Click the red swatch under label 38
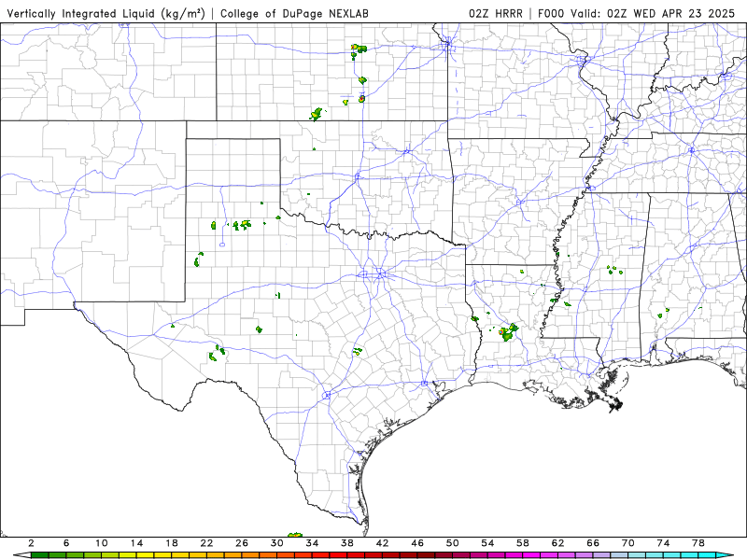Image resolution: width=747 pixels, height=560 pixels. point(356,555)
